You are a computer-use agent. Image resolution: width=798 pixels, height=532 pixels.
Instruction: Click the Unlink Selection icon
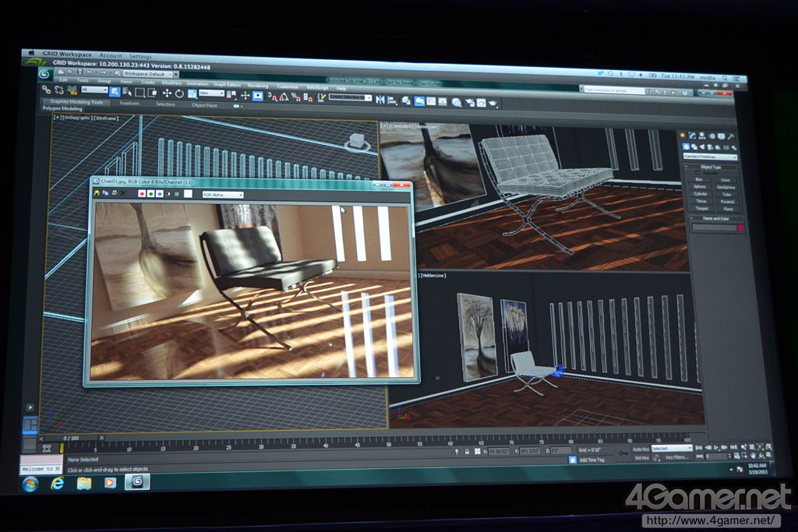pyautogui.click(x=59, y=90)
